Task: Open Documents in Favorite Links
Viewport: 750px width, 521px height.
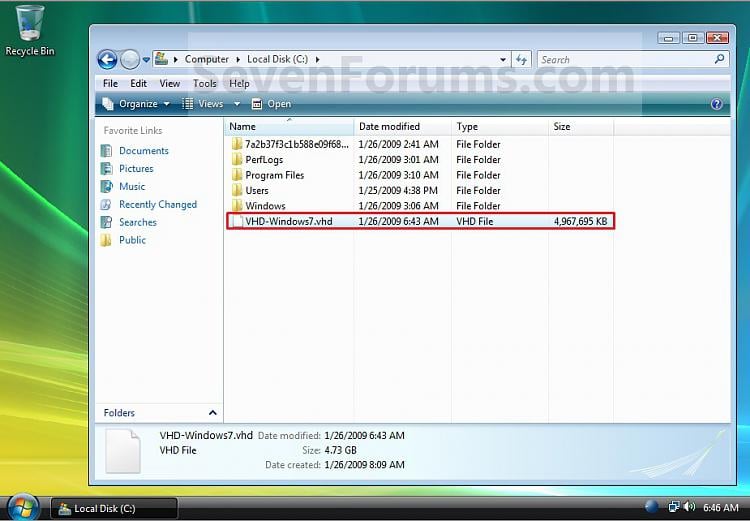Action: tap(143, 151)
